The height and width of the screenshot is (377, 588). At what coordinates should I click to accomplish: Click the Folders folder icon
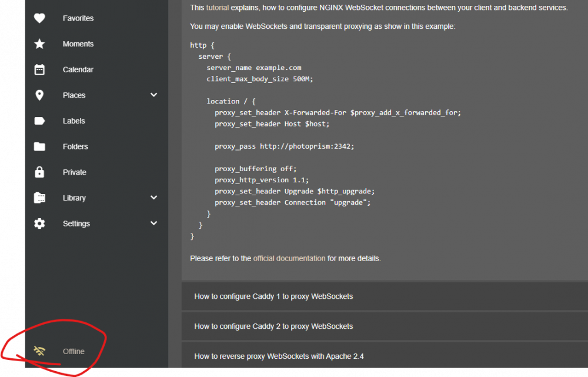[39, 146]
